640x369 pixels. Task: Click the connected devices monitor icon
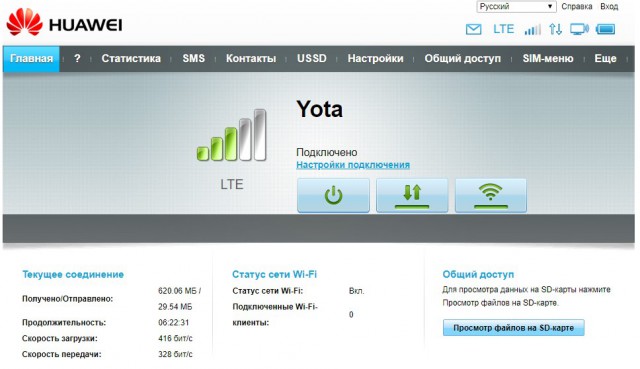tap(579, 29)
